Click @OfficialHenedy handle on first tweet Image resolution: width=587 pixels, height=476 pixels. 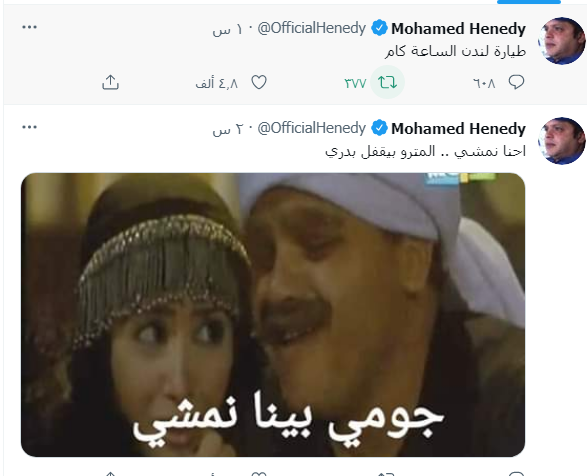tap(311, 28)
